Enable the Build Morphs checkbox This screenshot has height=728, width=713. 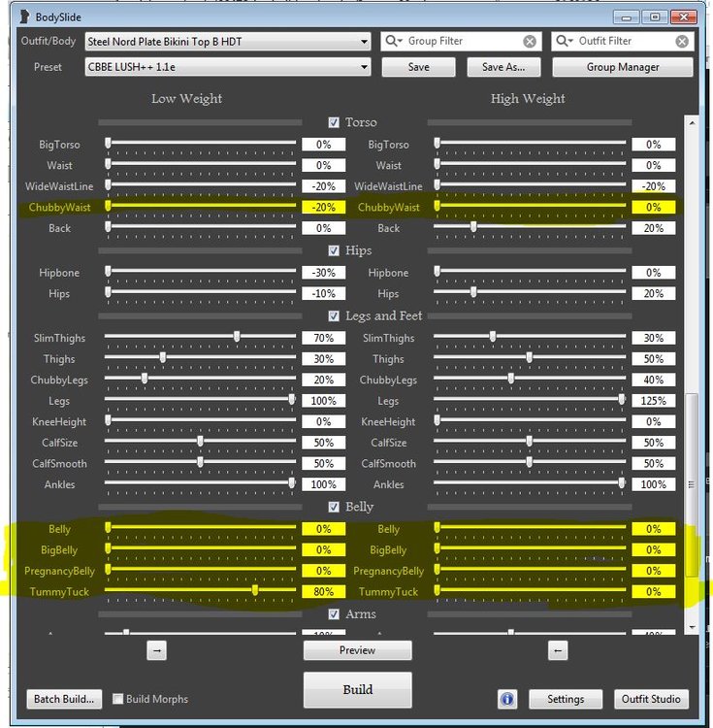(118, 699)
